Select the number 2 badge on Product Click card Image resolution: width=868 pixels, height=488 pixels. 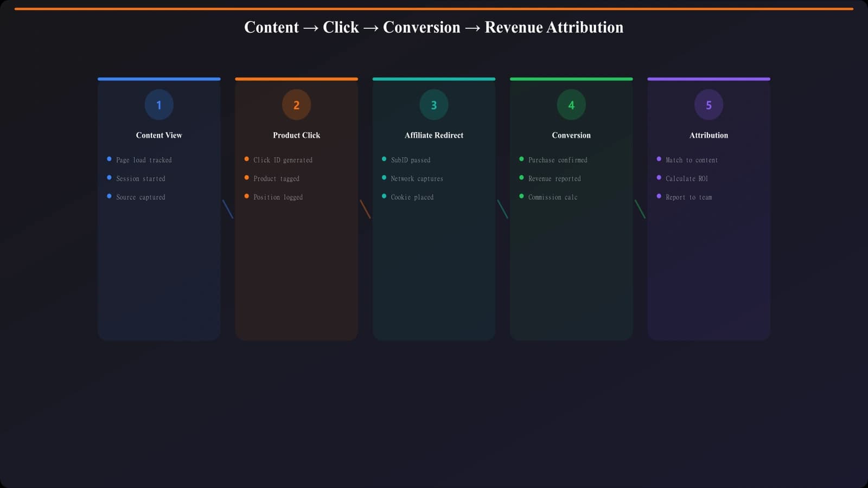(x=296, y=105)
